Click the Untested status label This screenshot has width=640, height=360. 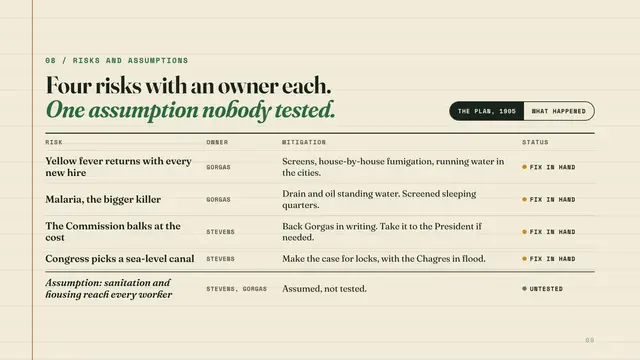[x=546, y=289]
